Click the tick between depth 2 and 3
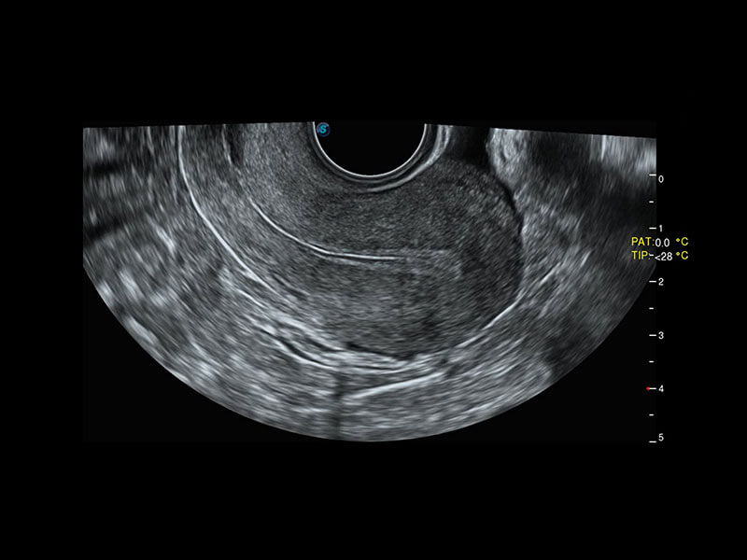Screen dimensions: 747x560 click(x=651, y=308)
